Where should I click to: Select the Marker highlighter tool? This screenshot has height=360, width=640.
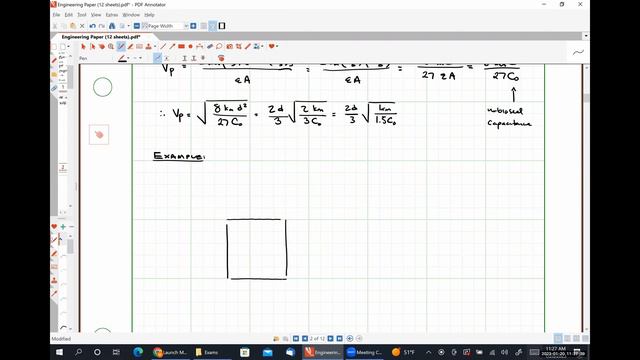[130, 47]
